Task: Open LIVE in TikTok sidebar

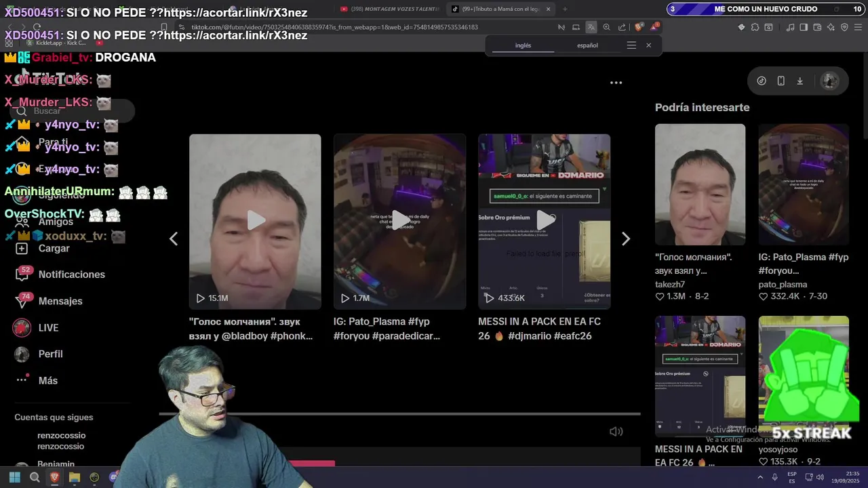Action: click(36, 327)
